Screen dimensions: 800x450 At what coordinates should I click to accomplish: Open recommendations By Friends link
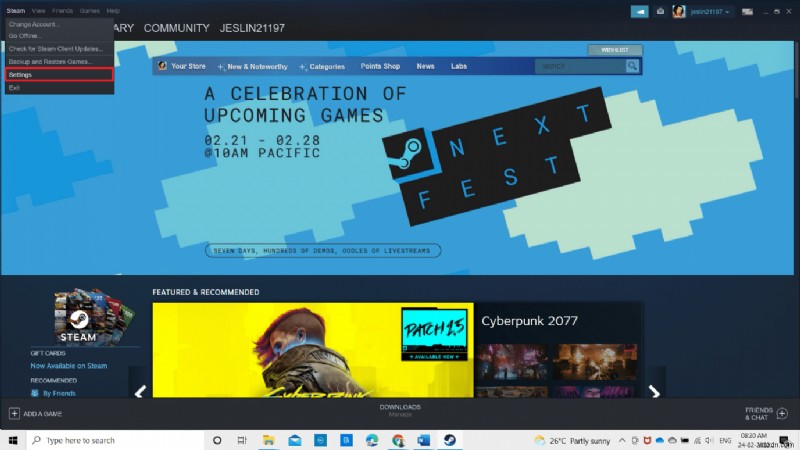[x=59, y=393]
